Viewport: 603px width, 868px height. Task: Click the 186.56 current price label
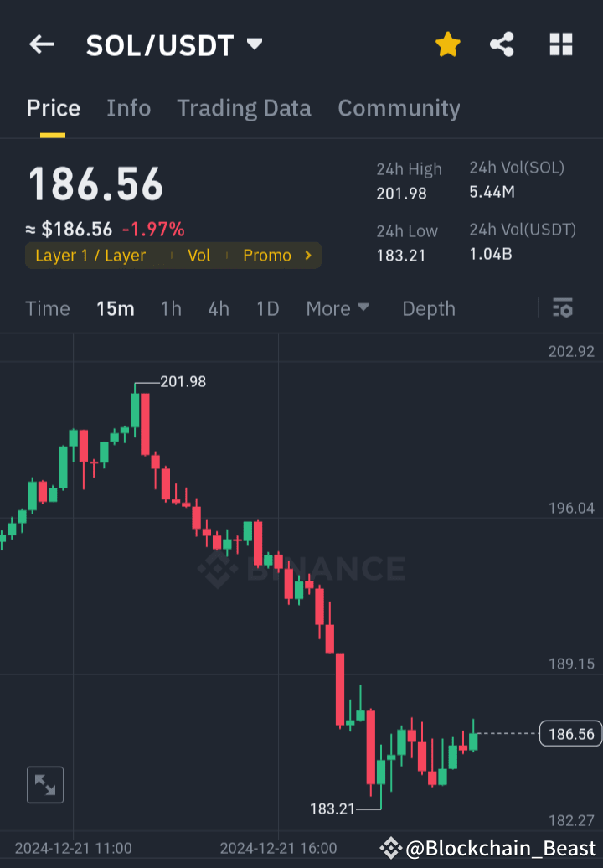570,733
